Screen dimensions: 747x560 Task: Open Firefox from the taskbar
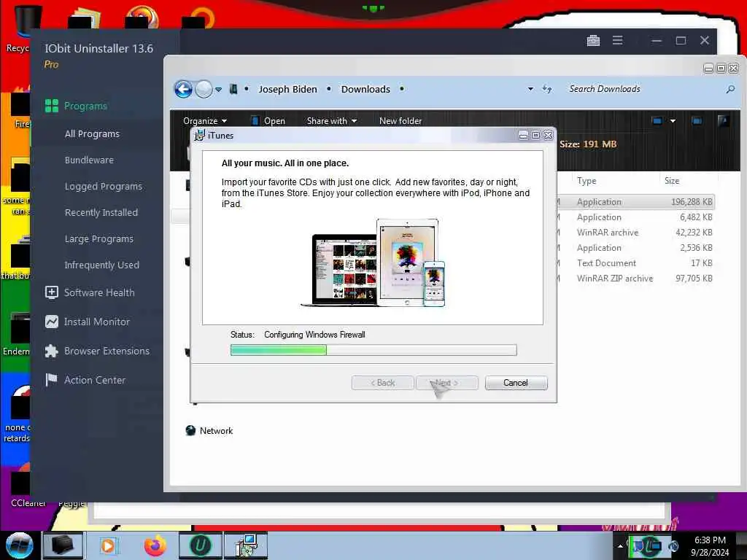pos(155,545)
